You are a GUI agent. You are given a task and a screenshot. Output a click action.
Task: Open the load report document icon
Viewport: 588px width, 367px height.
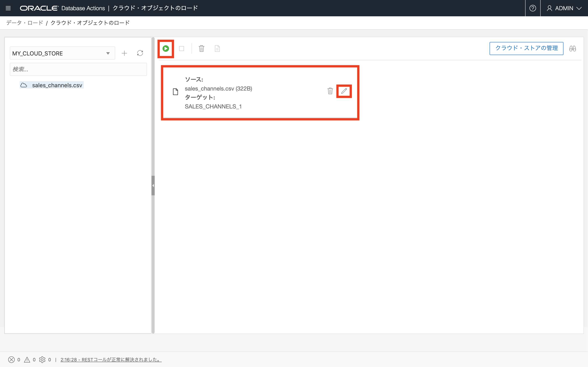217,49
